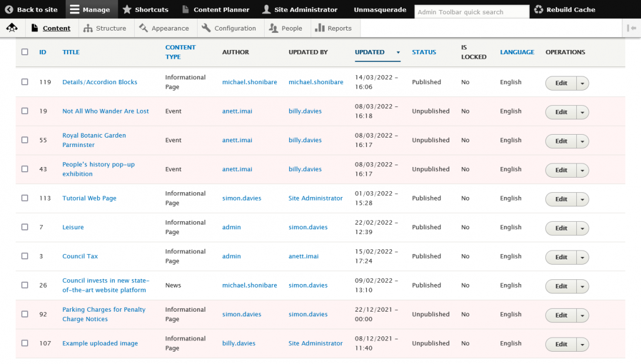Check the Example uploaded image row checkbox
The width and height of the screenshot is (641, 364).
(25, 343)
